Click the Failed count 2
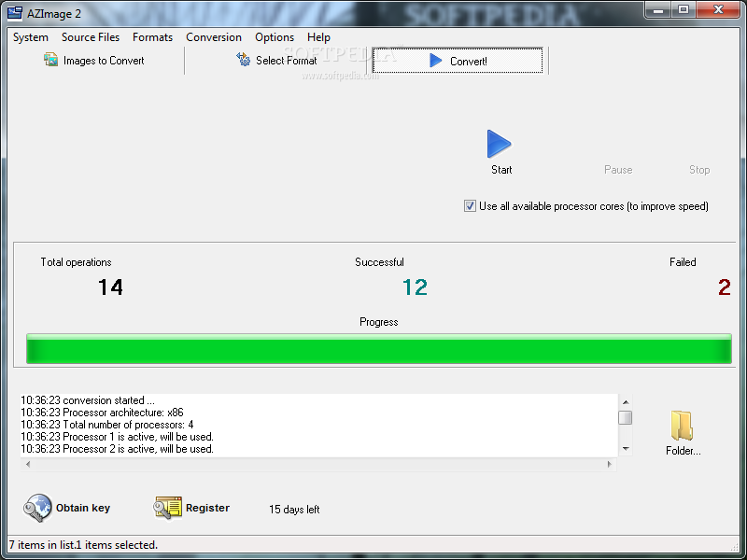The height and width of the screenshot is (560, 747). (725, 287)
